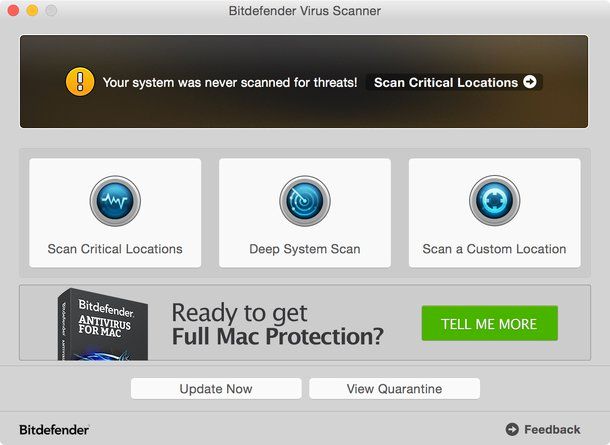Click the Bitdefender Antivirus for Mac box image
610x445 pixels.
(103, 324)
